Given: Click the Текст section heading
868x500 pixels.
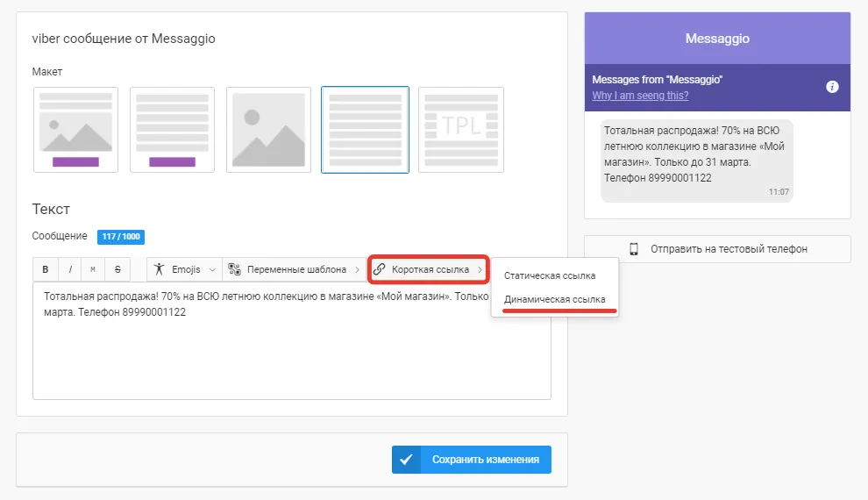Looking at the screenshot, I should (x=51, y=209).
